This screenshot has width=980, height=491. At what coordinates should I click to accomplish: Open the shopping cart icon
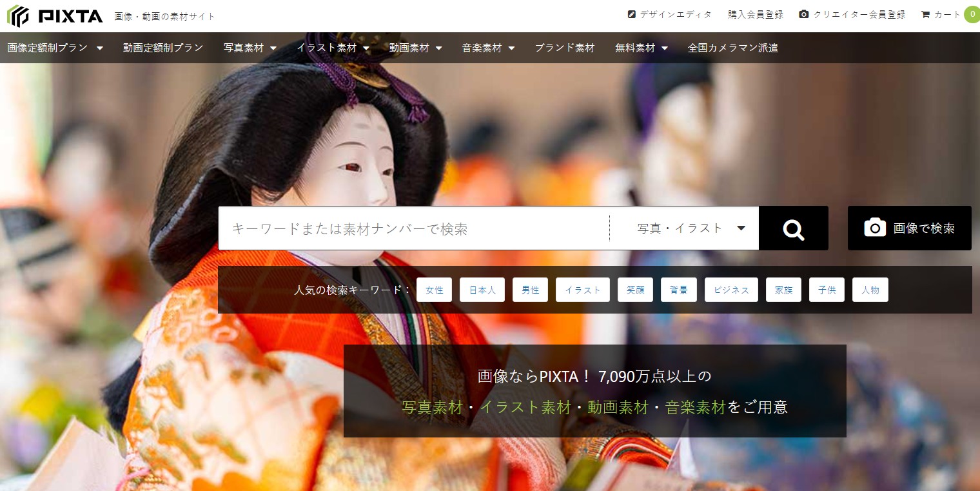pos(925,14)
